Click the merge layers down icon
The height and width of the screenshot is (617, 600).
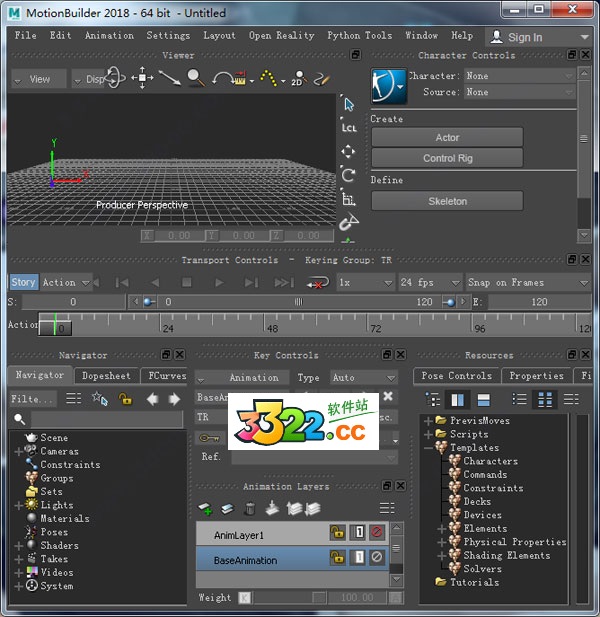(272, 508)
